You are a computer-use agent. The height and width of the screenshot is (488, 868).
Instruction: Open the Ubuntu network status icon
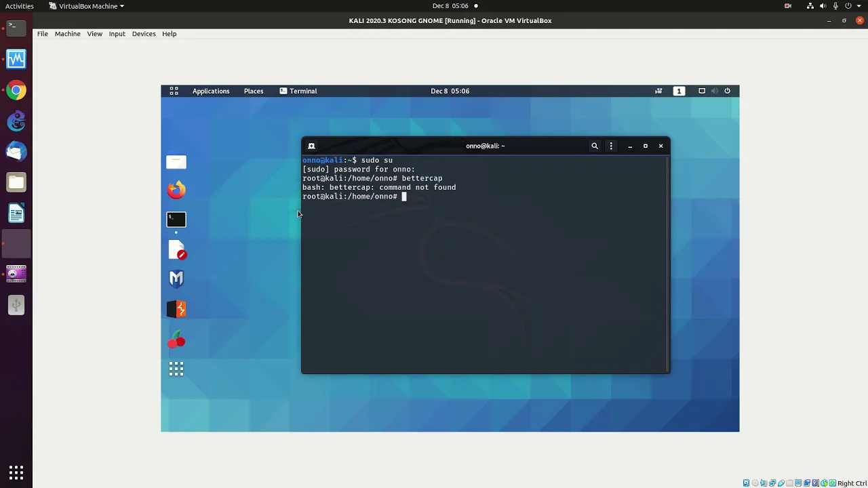pyautogui.click(x=810, y=6)
